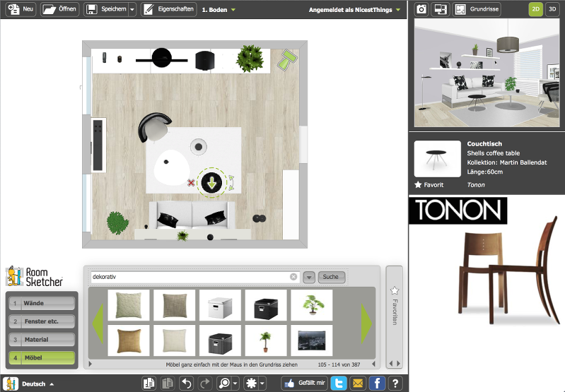
Task: Select the round black coffee table with the green arrow
Action: pos(211,182)
